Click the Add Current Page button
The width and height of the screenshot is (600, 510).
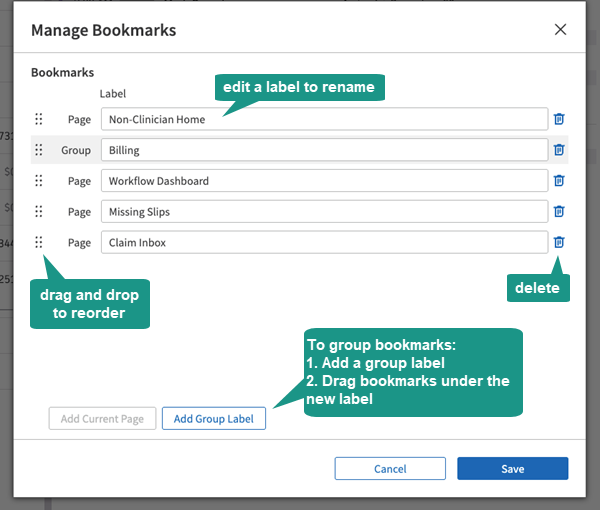point(102,419)
